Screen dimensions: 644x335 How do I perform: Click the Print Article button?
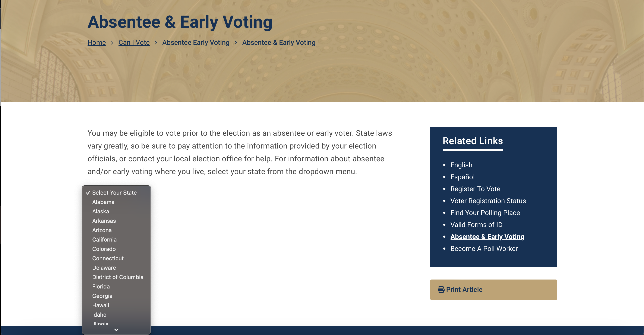tap(493, 290)
